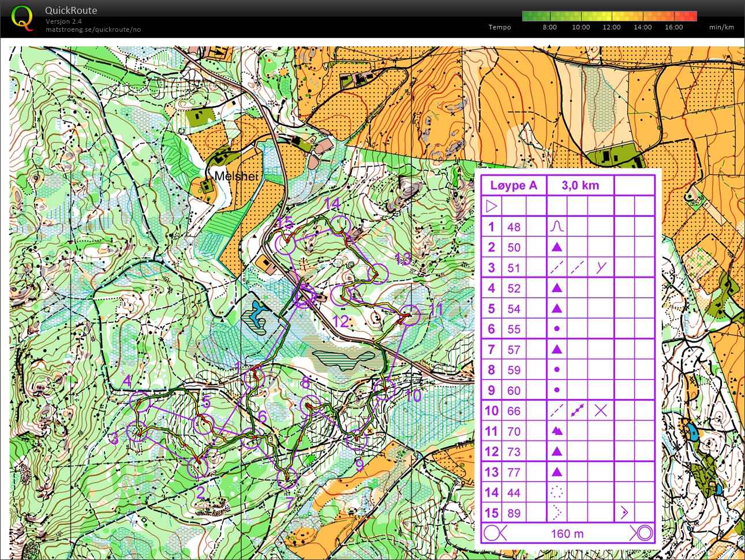The image size is (745, 560).
Task: Click the finish double-circle symbol beside 160 m
Action: [642, 533]
